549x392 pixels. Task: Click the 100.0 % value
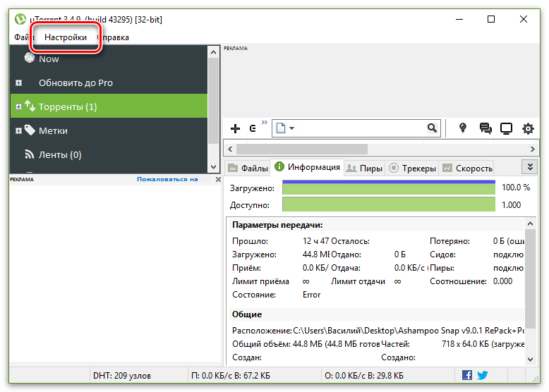[x=516, y=188]
